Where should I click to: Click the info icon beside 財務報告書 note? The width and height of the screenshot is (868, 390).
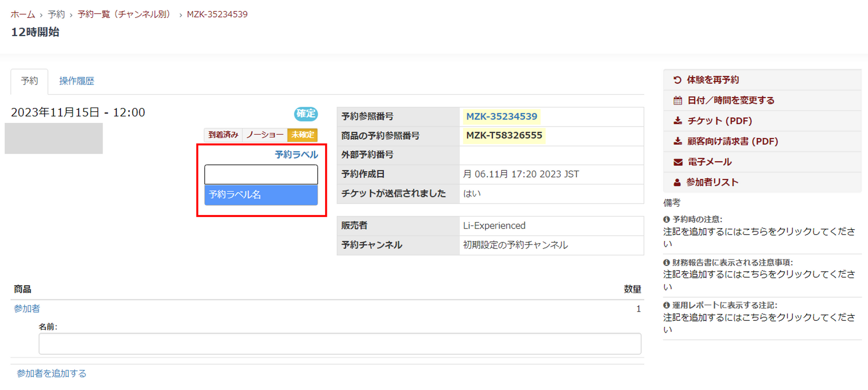(666, 263)
